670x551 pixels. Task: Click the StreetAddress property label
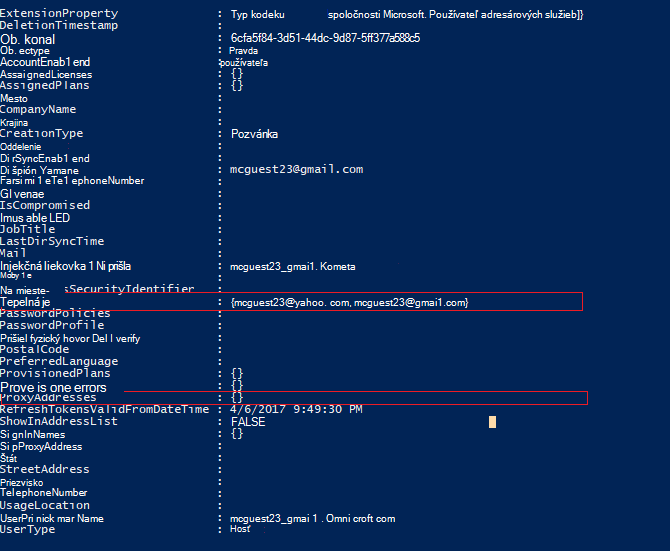coord(45,469)
